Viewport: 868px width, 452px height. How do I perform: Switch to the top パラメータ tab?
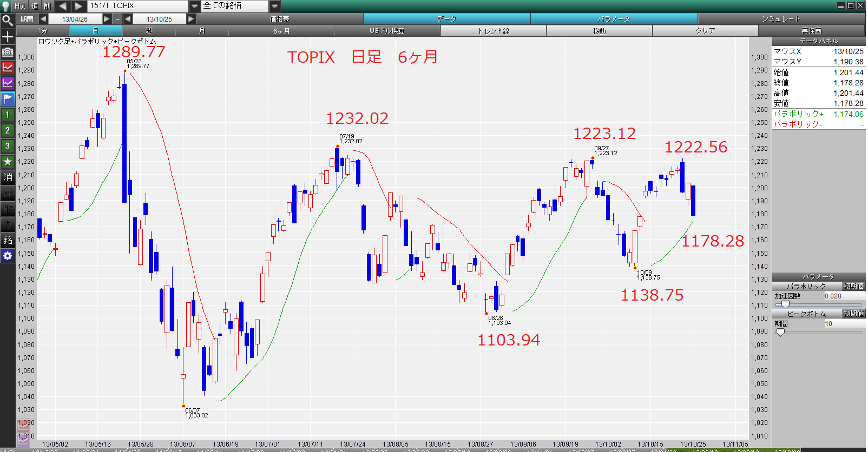pos(614,19)
